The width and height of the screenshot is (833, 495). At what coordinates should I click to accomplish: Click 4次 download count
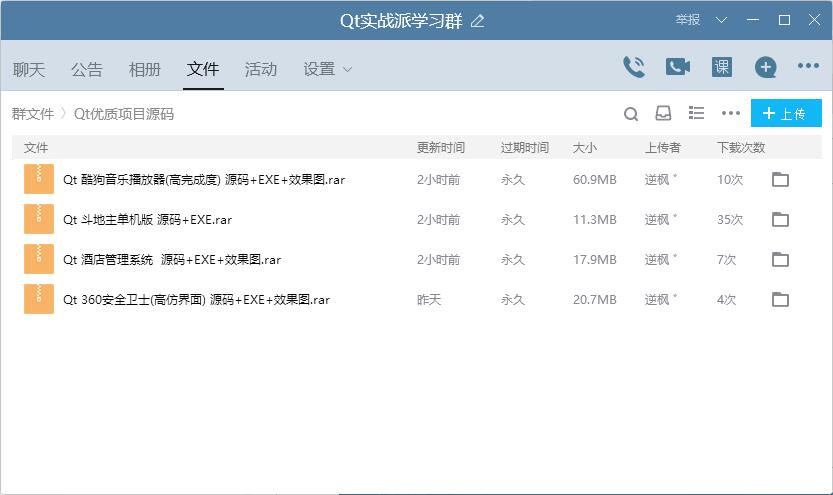pos(726,300)
